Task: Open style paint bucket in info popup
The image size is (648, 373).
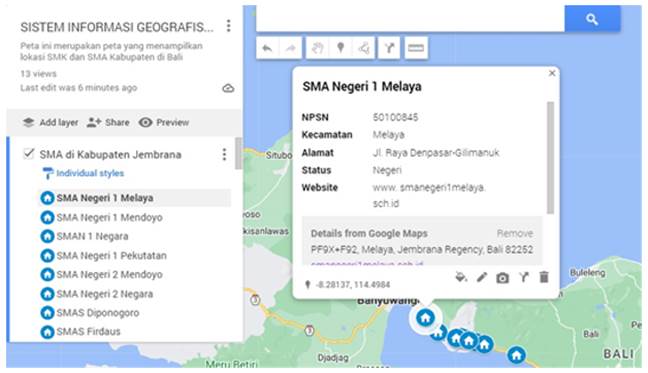Action: [461, 277]
